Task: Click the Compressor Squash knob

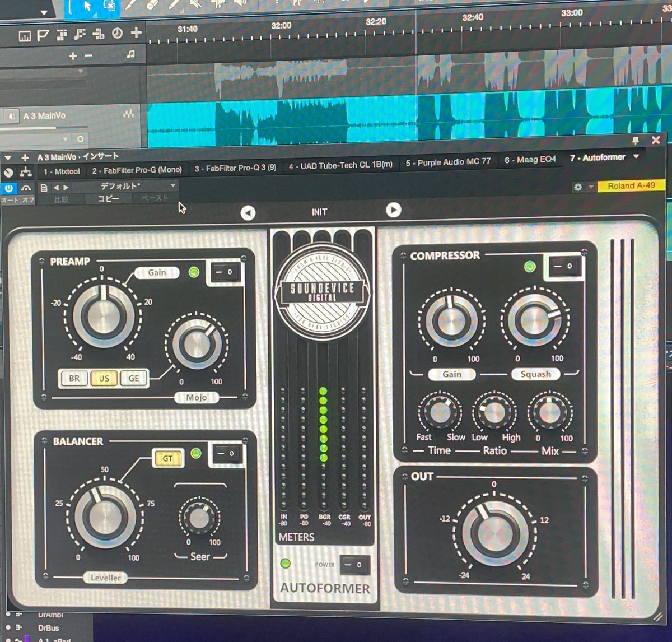Action: point(535,320)
